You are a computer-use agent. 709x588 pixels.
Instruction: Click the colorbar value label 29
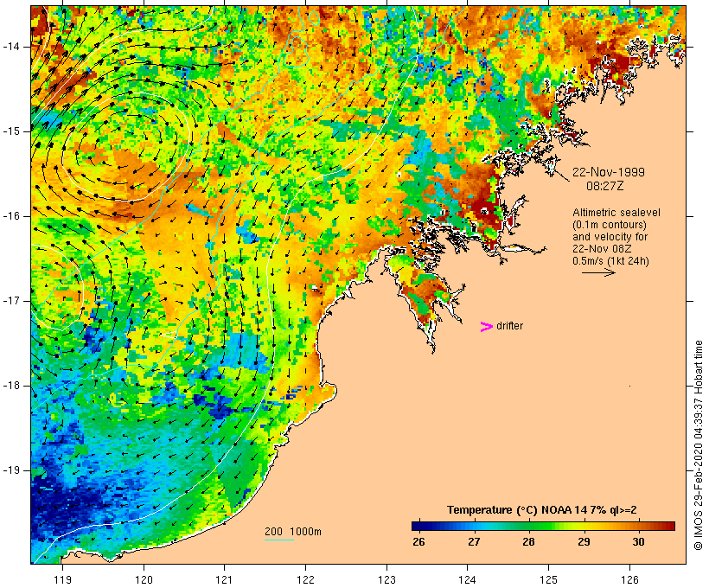584,541
